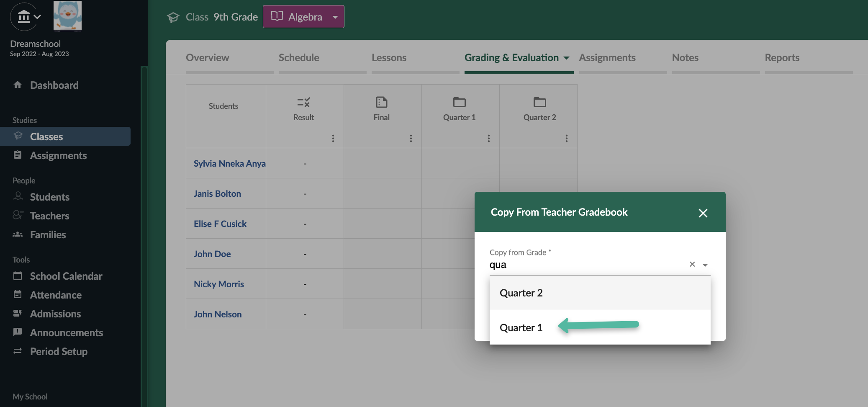
Task: Open Elise F Cusick's student link
Action: [220, 224]
